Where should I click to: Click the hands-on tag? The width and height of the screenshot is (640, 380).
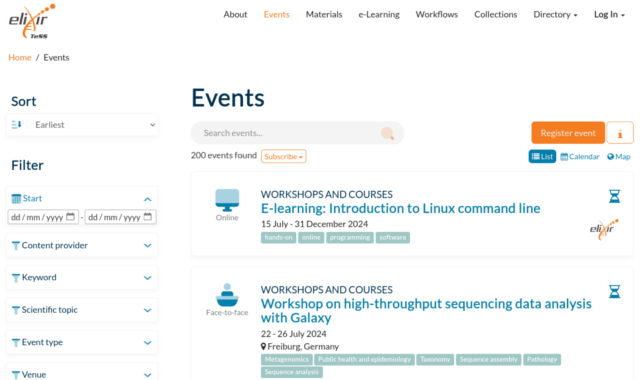coord(278,238)
